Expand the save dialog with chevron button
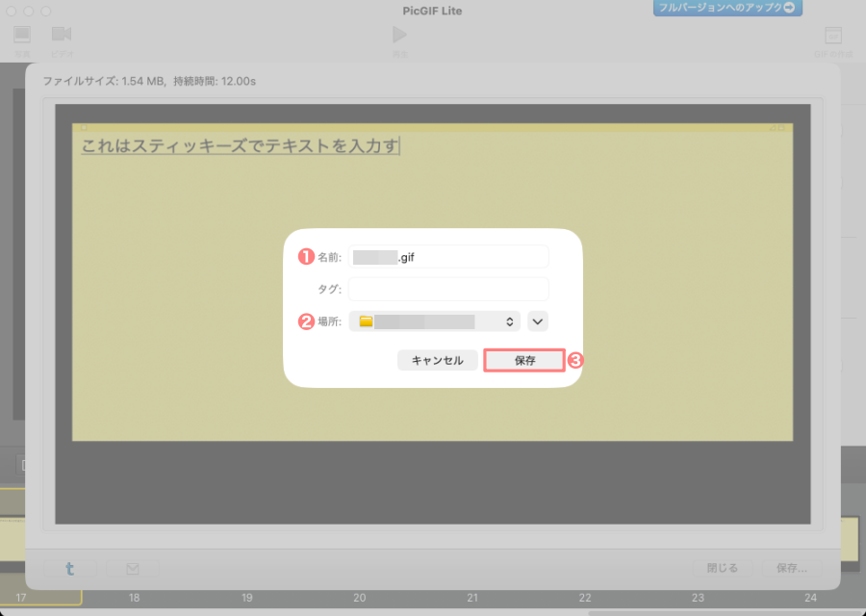 click(538, 321)
